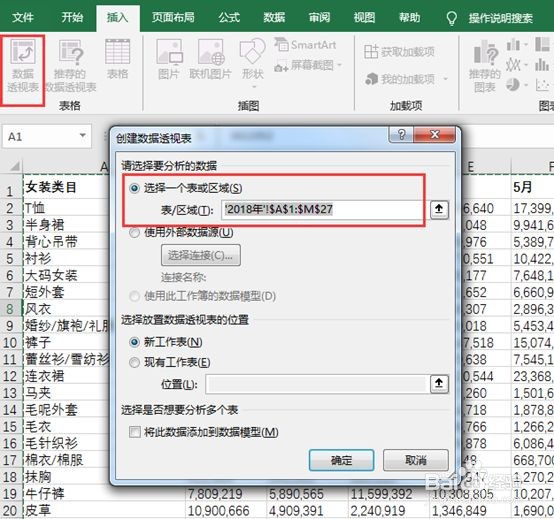The image size is (554, 519).
Task: Insert a line chart
Action: pos(513,65)
